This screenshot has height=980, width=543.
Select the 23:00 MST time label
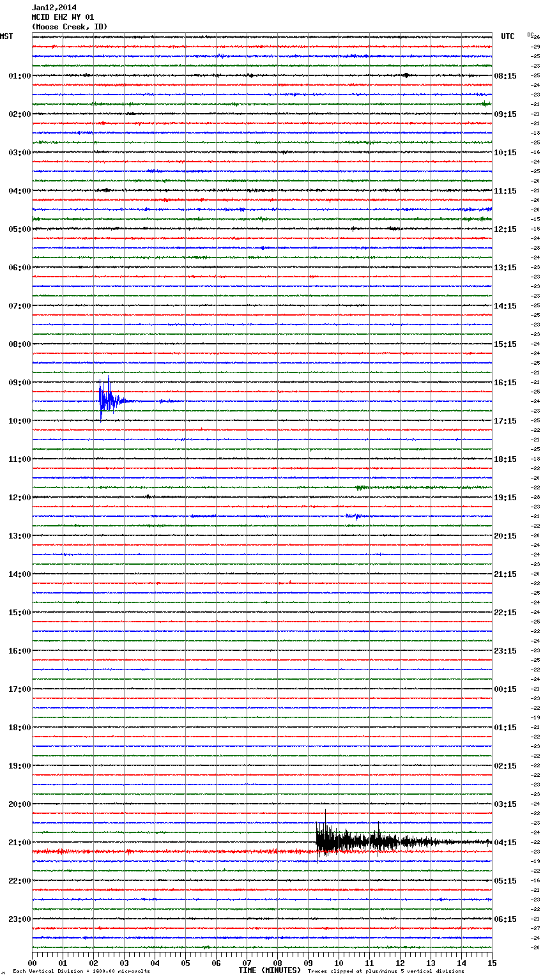coord(19,919)
